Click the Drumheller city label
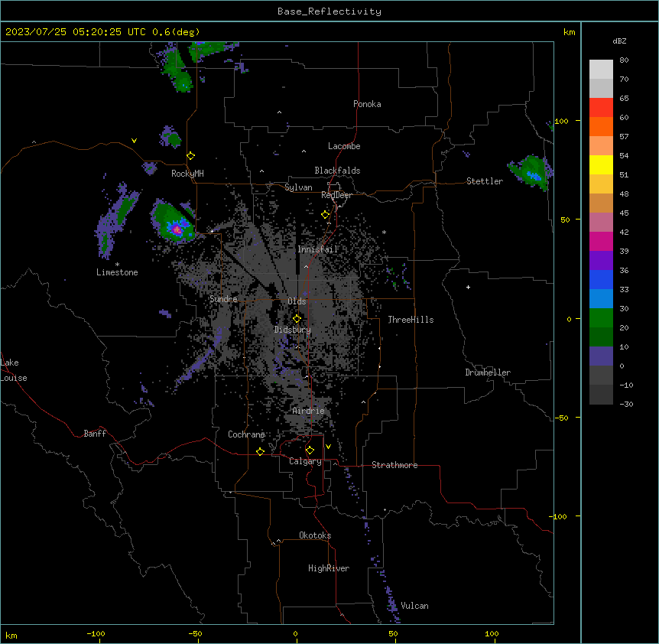 pos(488,372)
